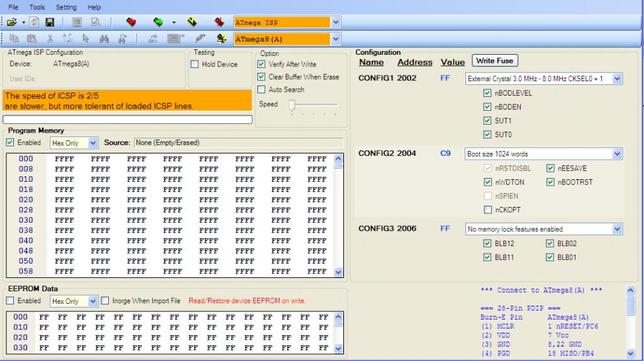Click the Value column header link
The height and width of the screenshot is (361, 644).
[x=452, y=62]
